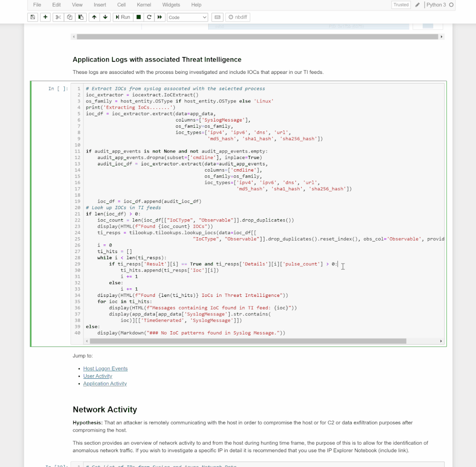
Task: Save notebook with the floppy disk icon
Action: click(x=32, y=17)
